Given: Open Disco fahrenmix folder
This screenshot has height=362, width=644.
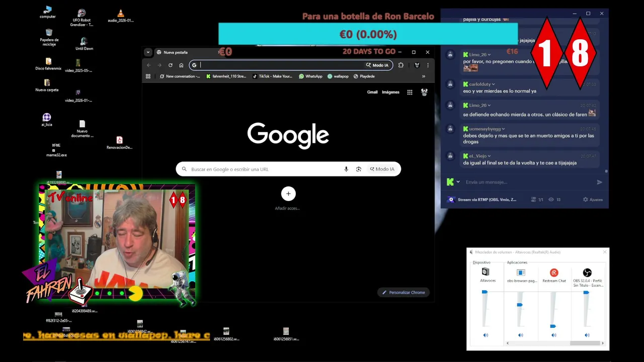Looking at the screenshot, I should 48,64.
